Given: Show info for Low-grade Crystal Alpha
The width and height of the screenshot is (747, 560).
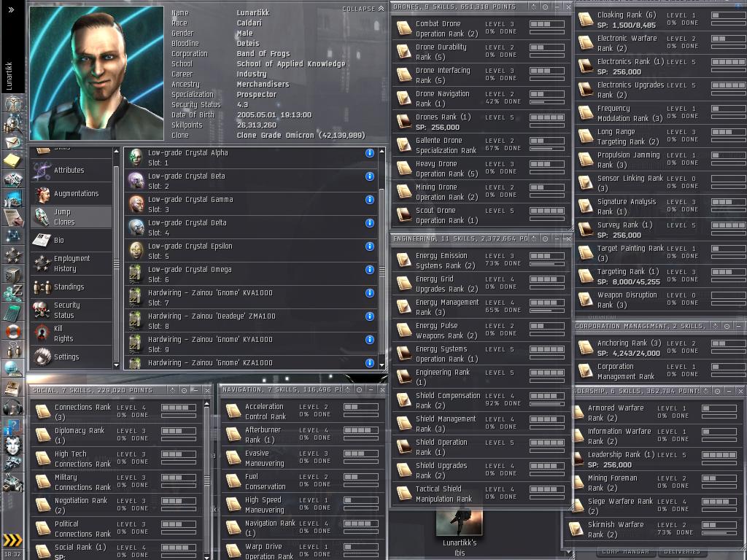Looking at the screenshot, I should click(369, 153).
